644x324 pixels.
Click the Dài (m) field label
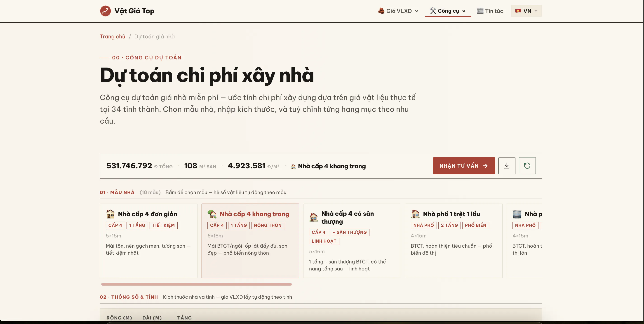pos(152,318)
